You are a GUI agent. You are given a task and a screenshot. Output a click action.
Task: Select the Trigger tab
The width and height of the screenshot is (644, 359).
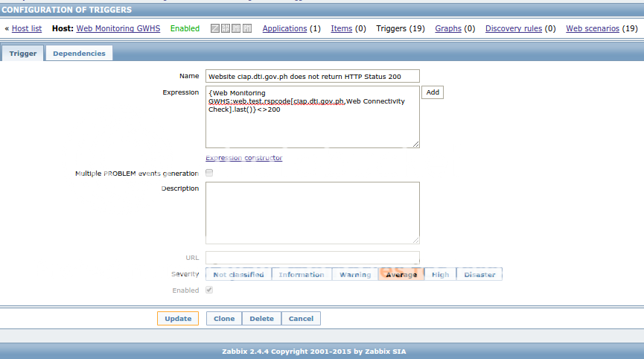click(x=23, y=54)
